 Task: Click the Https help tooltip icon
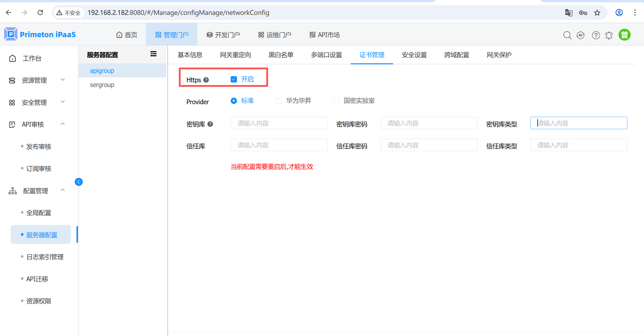(206, 80)
